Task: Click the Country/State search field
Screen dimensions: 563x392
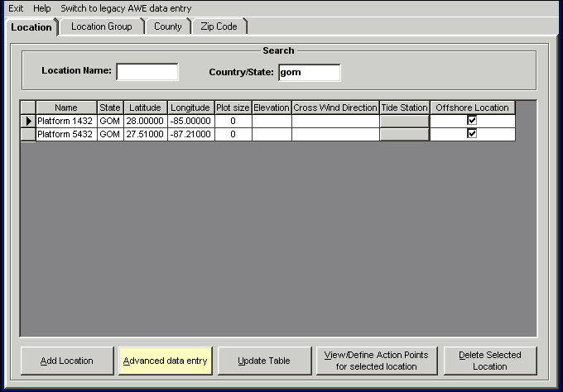Action: coord(309,72)
